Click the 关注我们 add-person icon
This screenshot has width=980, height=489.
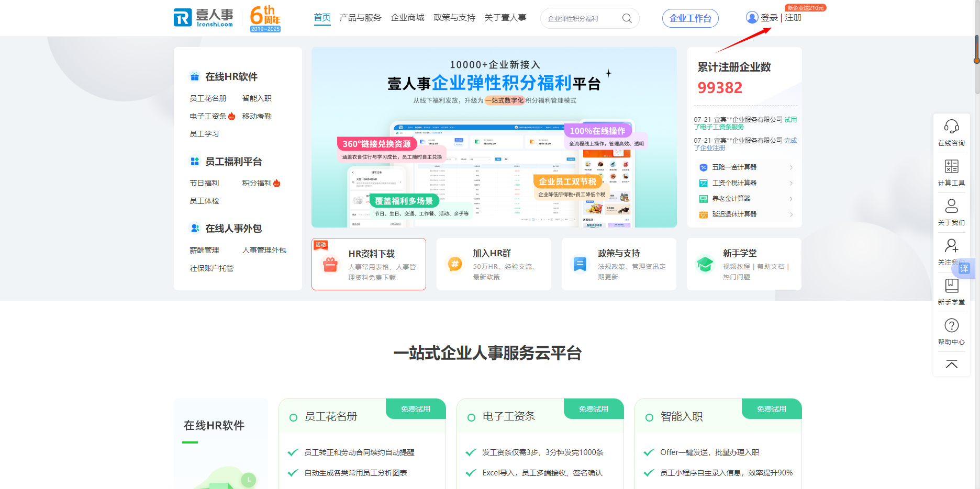(951, 246)
